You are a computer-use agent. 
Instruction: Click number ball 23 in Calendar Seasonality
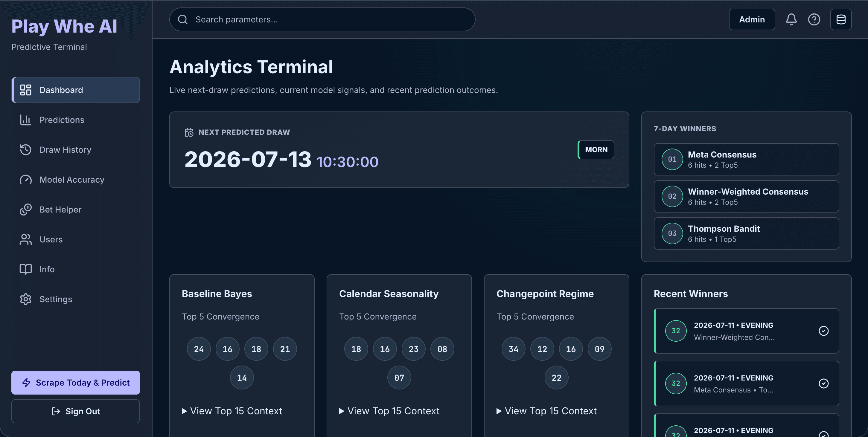coord(413,349)
